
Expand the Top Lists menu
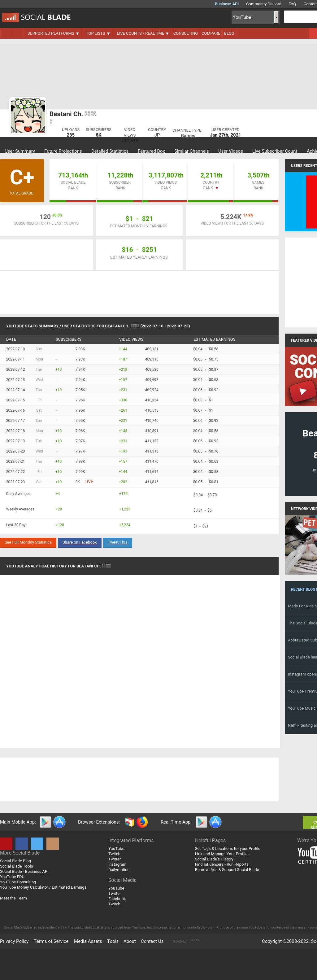98,33
